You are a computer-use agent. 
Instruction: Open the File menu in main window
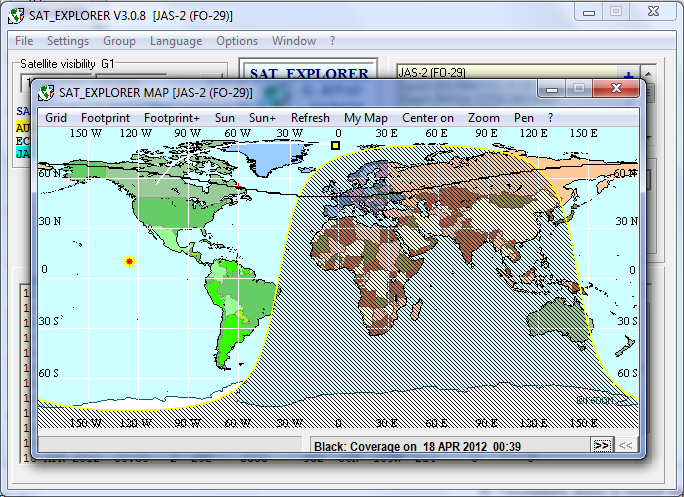[x=24, y=41]
